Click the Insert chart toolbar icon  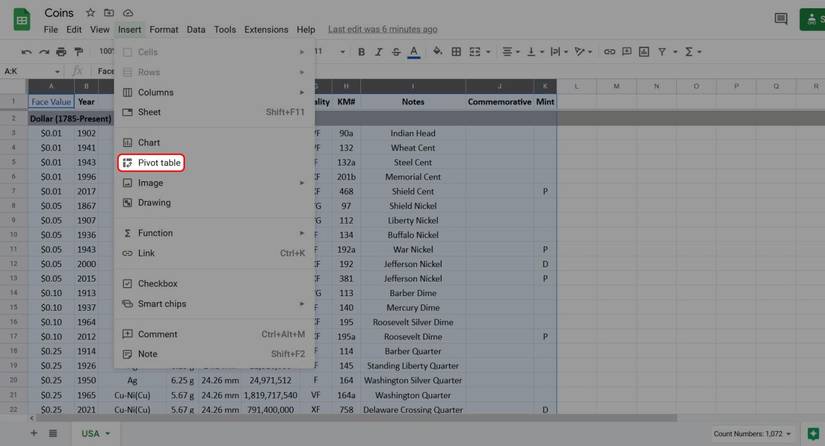[x=644, y=52]
